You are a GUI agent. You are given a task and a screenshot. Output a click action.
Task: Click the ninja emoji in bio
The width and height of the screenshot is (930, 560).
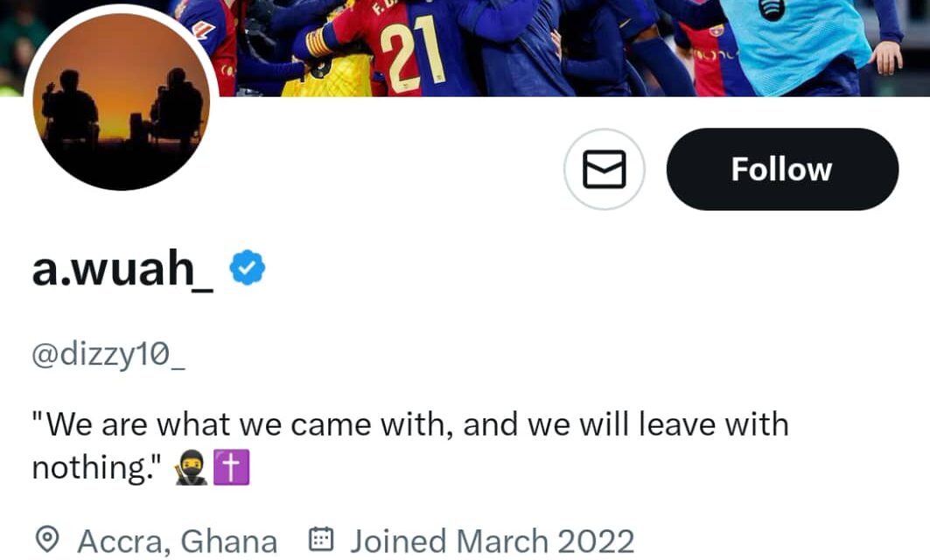click(x=192, y=470)
